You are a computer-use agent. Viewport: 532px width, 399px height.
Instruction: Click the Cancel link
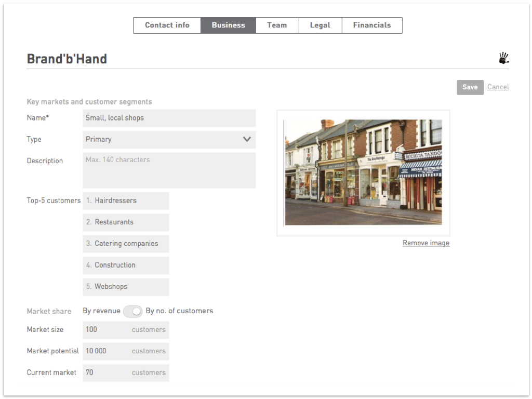[x=498, y=87]
